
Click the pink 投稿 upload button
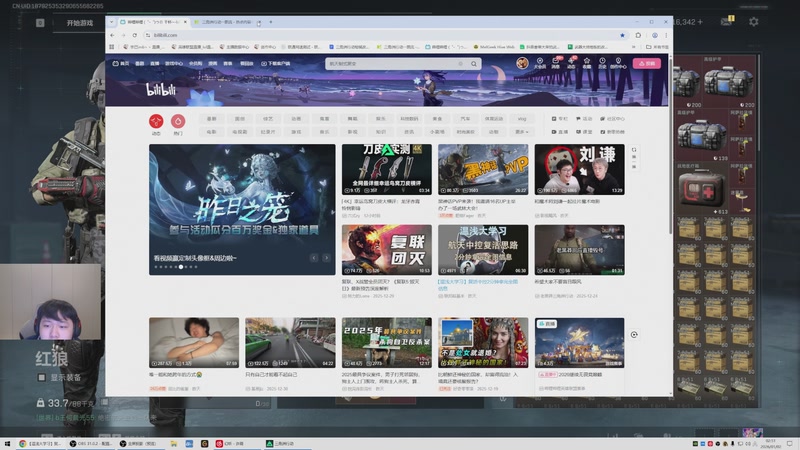click(x=647, y=63)
